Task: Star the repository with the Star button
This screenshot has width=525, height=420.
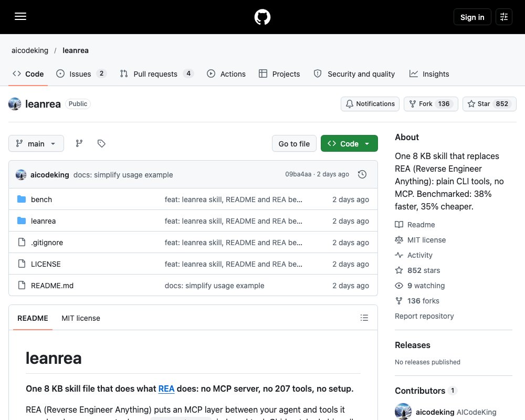Action: click(489, 104)
